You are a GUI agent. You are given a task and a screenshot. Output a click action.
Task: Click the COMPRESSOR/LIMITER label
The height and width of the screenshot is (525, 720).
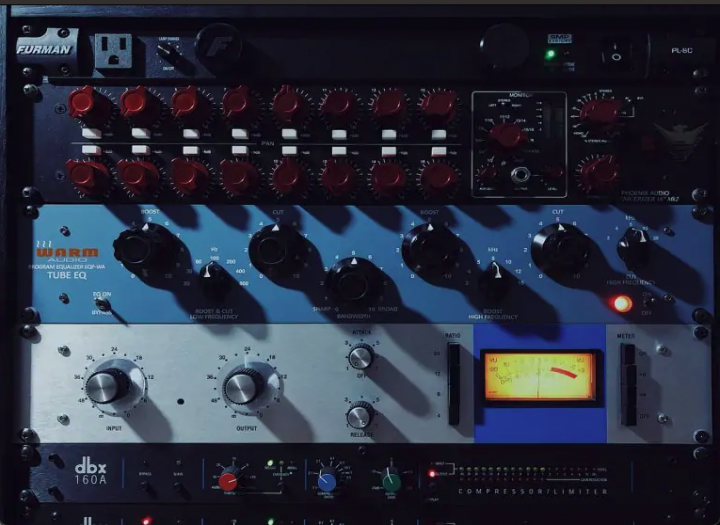tap(533, 491)
